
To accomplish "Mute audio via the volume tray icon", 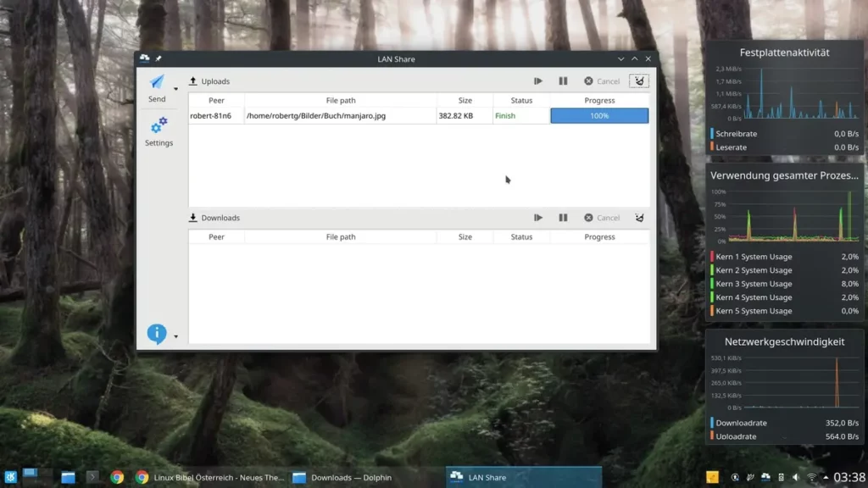I will (x=794, y=476).
